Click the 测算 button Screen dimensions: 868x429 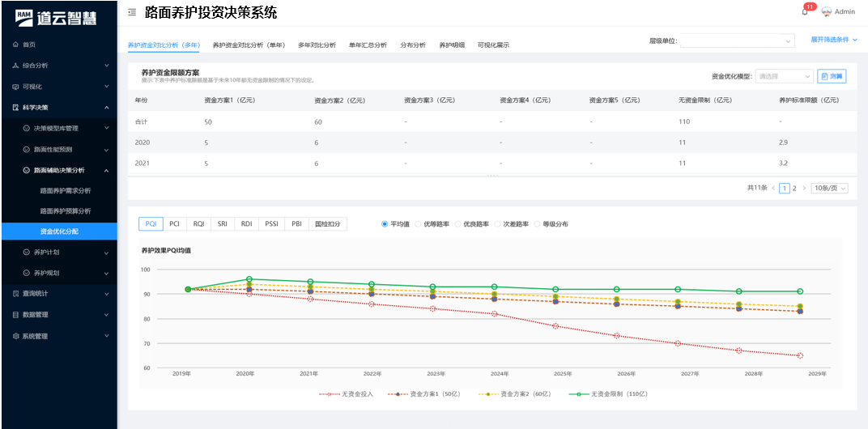pos(831,76)
